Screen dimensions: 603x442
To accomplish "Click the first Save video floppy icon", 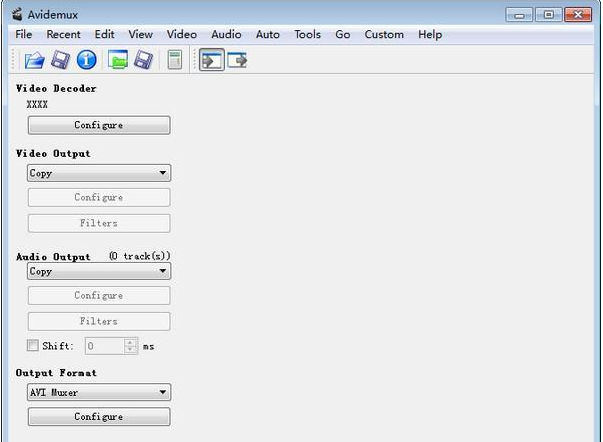I will coord(60,60).
